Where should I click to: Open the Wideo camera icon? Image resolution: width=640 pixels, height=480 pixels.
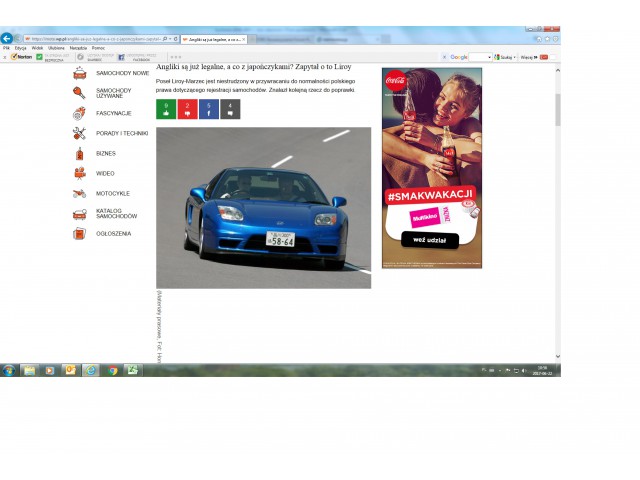click(79, 173)
